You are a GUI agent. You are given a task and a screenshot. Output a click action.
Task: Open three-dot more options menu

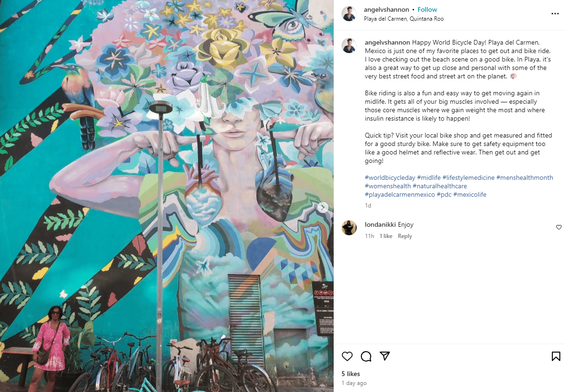(555, 14)
